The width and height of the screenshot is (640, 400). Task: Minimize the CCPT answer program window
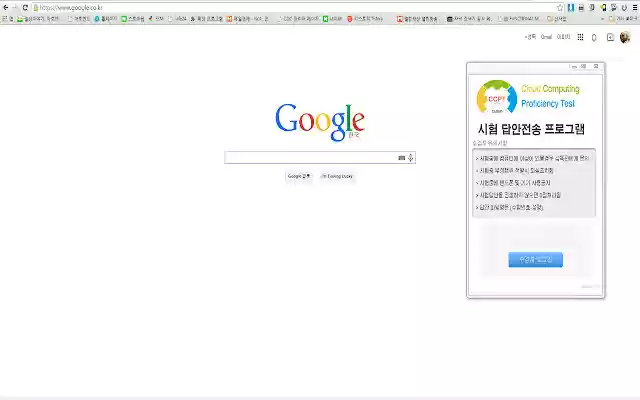[574, 67]
